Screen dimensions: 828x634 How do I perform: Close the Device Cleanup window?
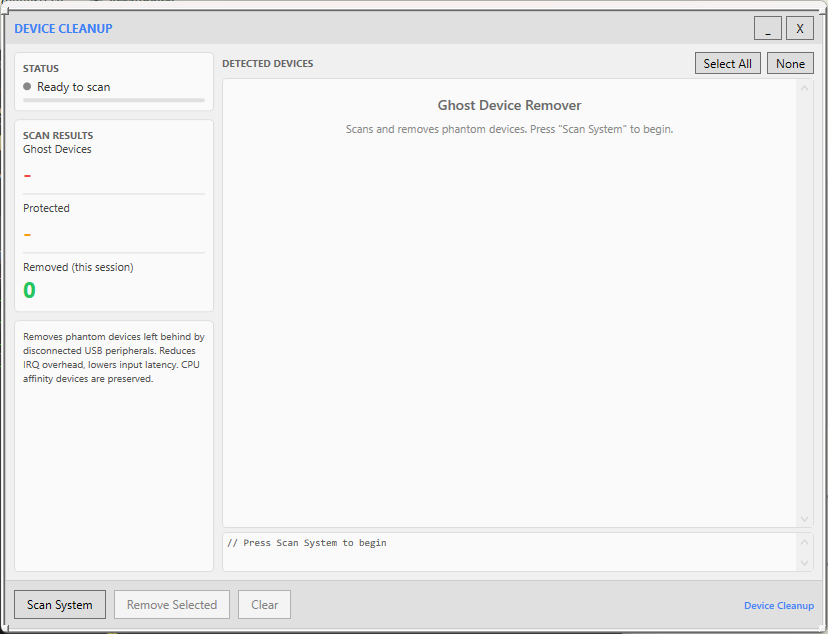coord(800,29)
